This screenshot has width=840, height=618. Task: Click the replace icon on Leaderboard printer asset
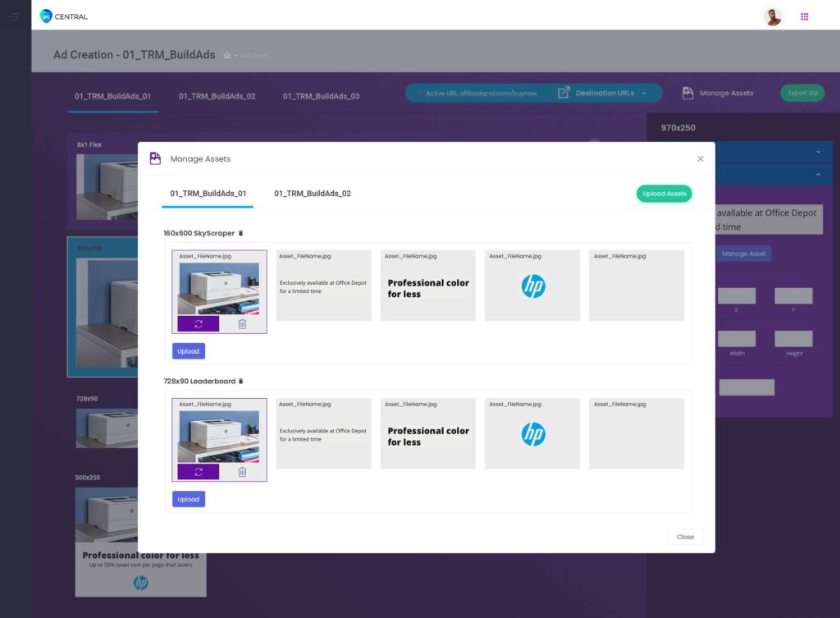pos(199,472)
